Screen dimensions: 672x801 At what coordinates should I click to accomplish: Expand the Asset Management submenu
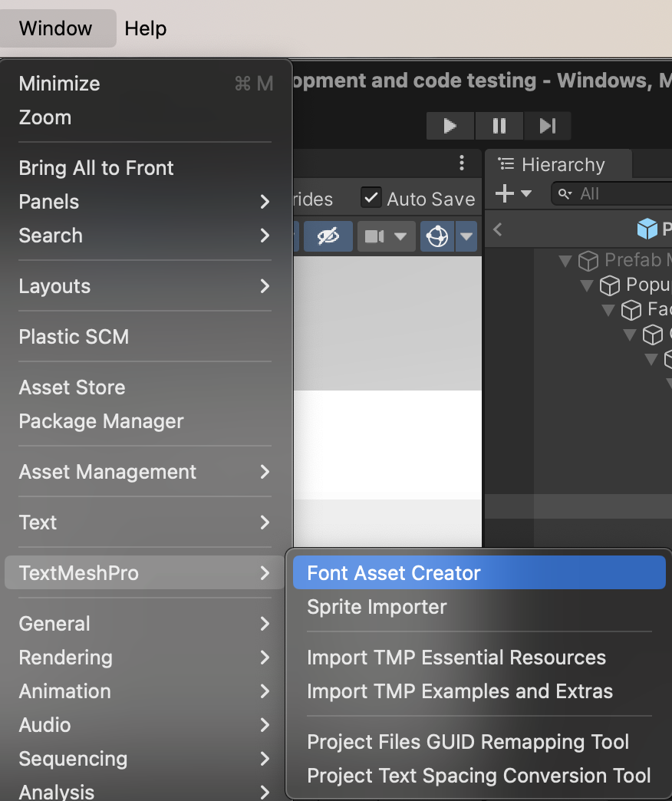[146, 472]
